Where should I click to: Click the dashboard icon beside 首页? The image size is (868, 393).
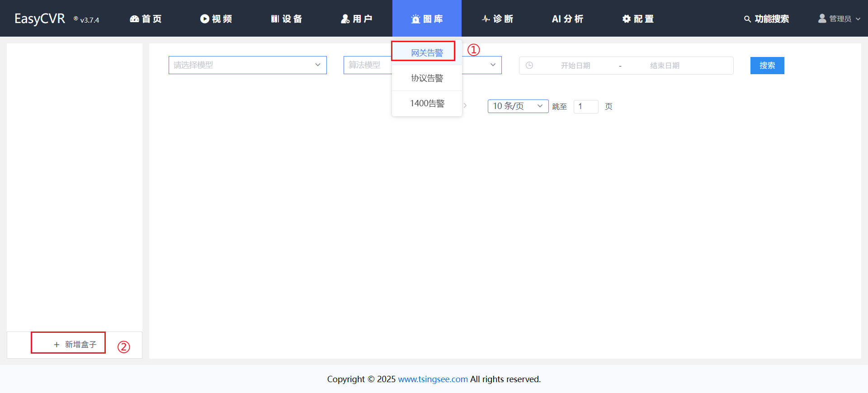(x=134, y=19)
